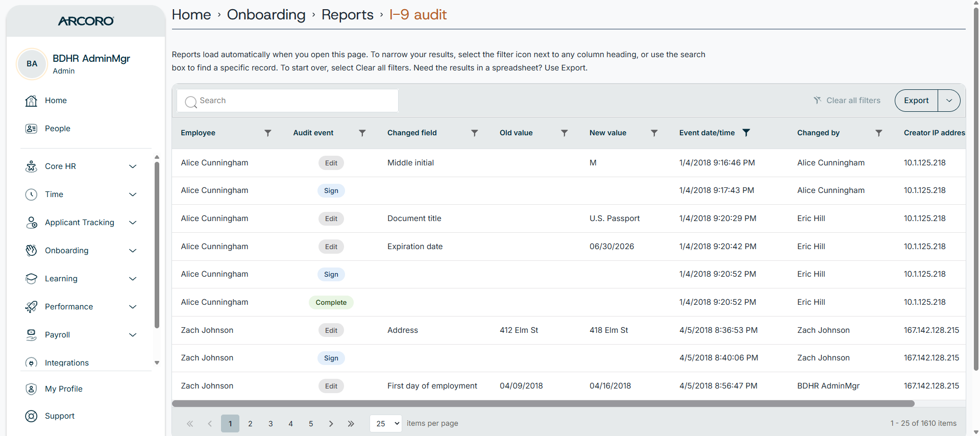
Task: Open filter for Audit event column
Action: pyautogui.click(x=362, y=133)
